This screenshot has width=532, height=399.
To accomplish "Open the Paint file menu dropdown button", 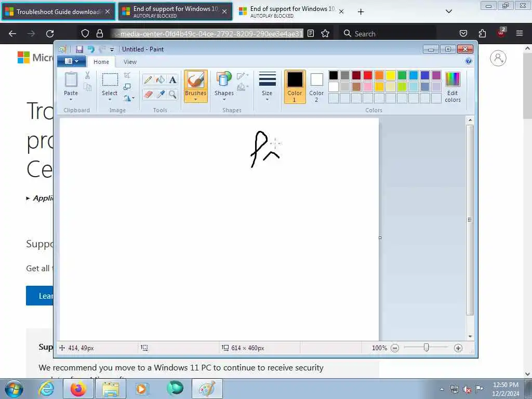I will (x=71, y=61).
